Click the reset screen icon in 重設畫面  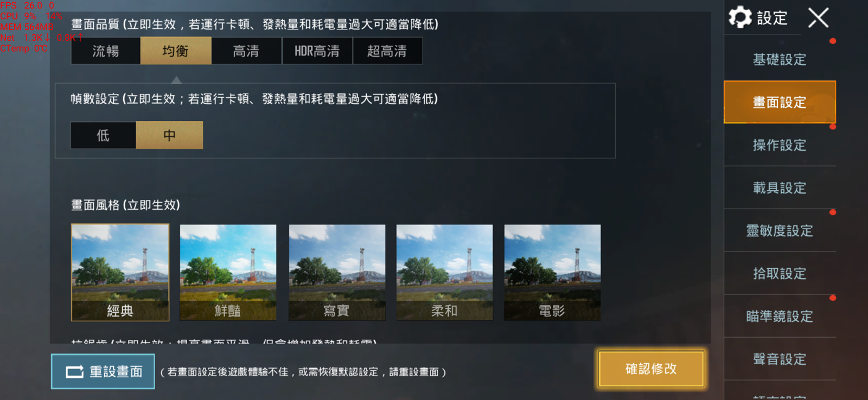tap(75, 372)
